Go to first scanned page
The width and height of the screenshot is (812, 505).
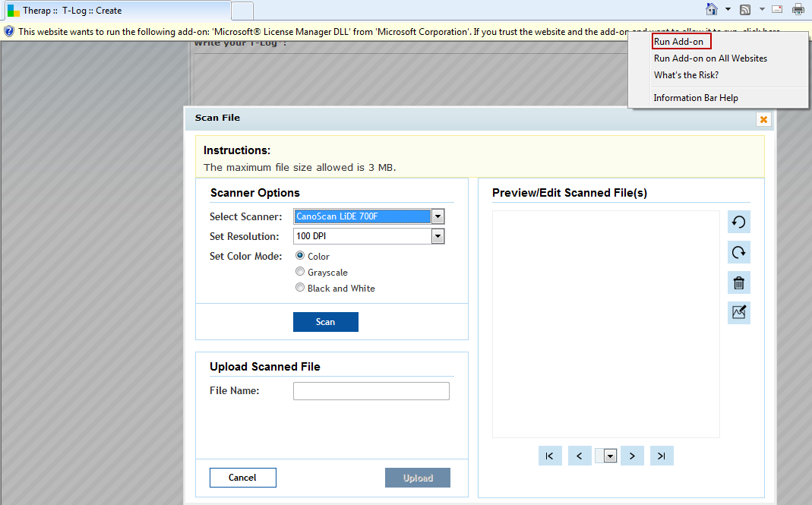(550, 456)
